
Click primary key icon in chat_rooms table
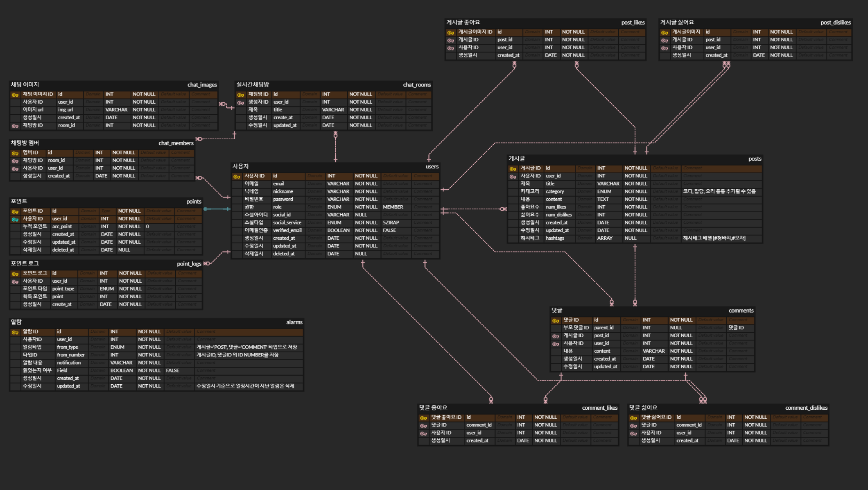click(x=241, y=95)
